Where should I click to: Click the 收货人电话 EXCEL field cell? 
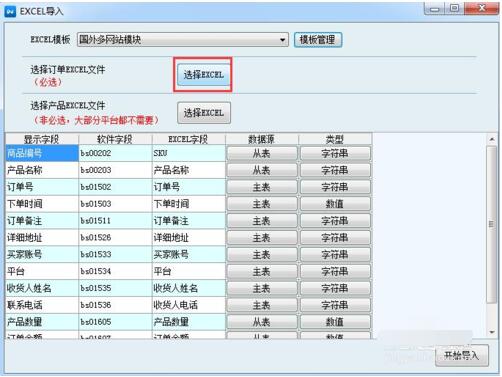tap(188, 305)
